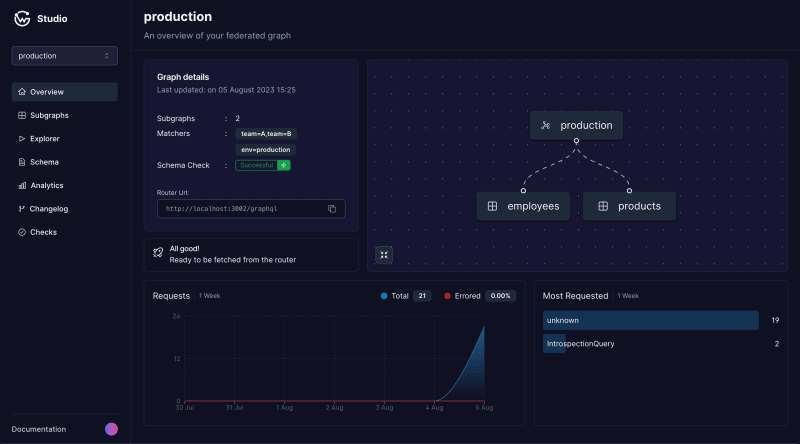Select the employees subgraph node
The image size is (800, 444).
(523, 206)
